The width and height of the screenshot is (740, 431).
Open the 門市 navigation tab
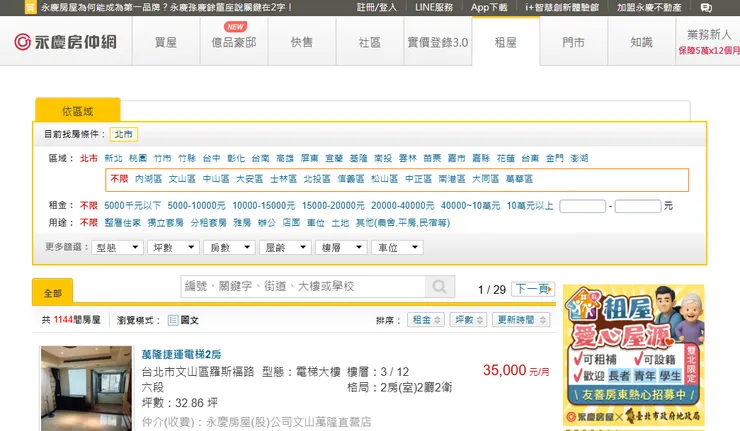tap(574, 42)
